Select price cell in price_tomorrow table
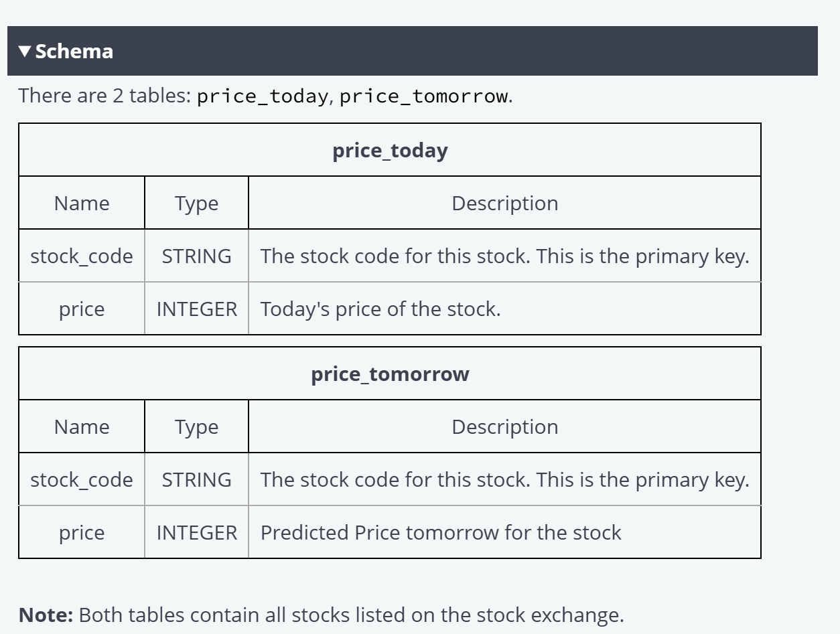Viewport: 840px width, 634px height. click(x=82, y=532)
